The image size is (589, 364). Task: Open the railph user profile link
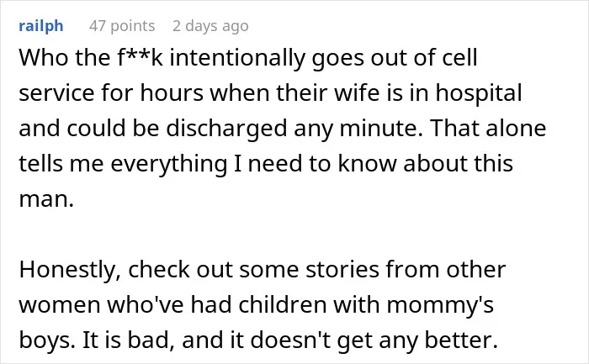[41, 26]
